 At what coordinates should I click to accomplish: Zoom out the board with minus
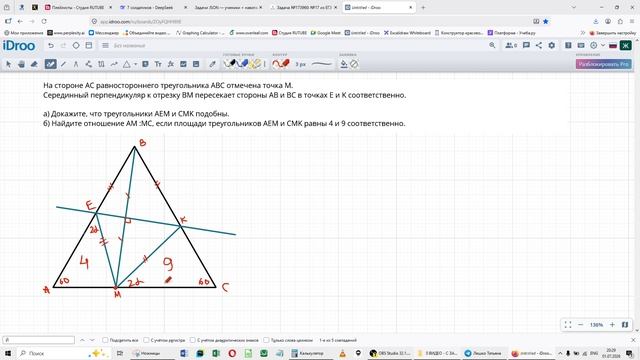(x=580, y=325)
